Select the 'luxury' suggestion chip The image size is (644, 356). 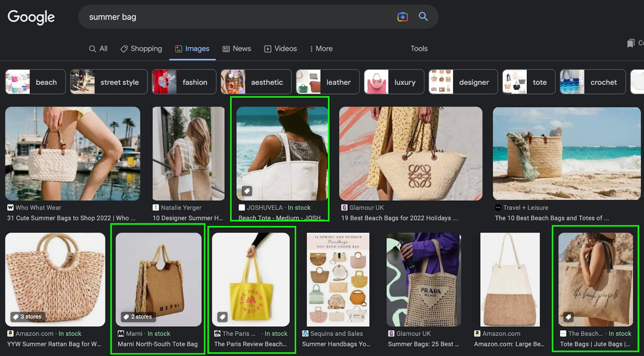(x=394, y=82)
